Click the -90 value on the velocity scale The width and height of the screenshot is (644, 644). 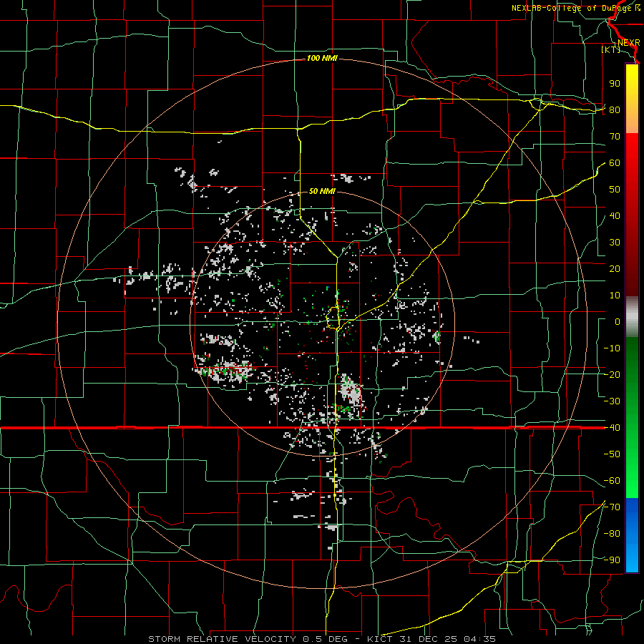click(612, 560)
